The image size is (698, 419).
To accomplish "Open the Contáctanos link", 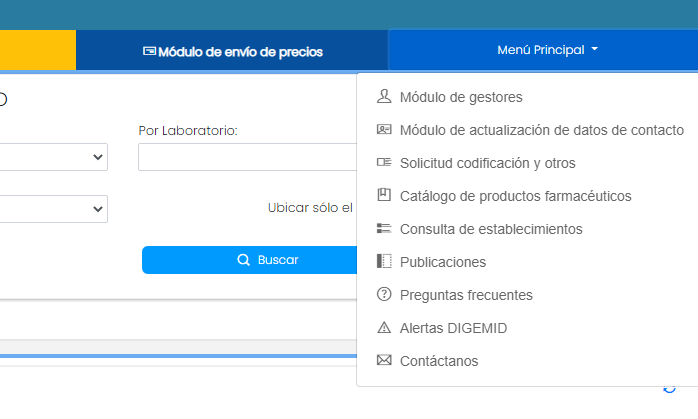I will [x=439, y=361].
